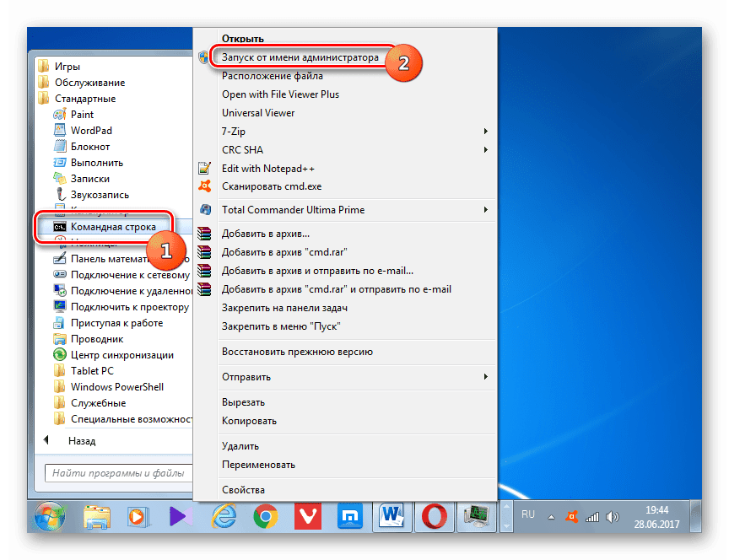Expand the CRC SHA submenu
729x560 pixels.
[485, 149]
